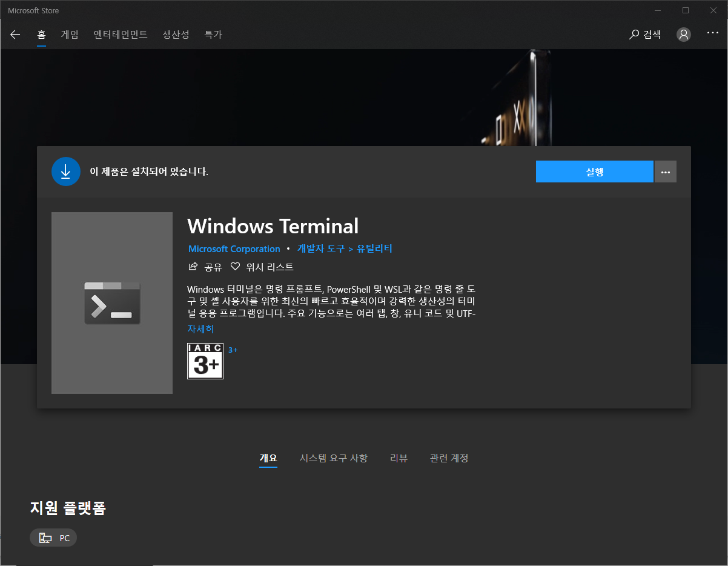Image resolution: width=728 pixels, height=566 pixels.
Task: Launch the app with the 실행 button
Action: click(x=595, y=171)
